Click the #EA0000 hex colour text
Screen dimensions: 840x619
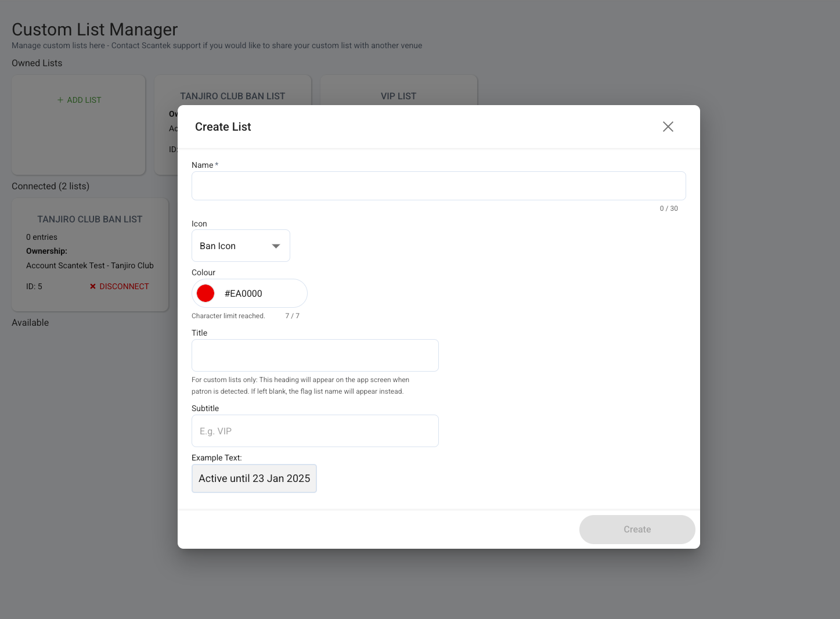click(x=243, y=293)
